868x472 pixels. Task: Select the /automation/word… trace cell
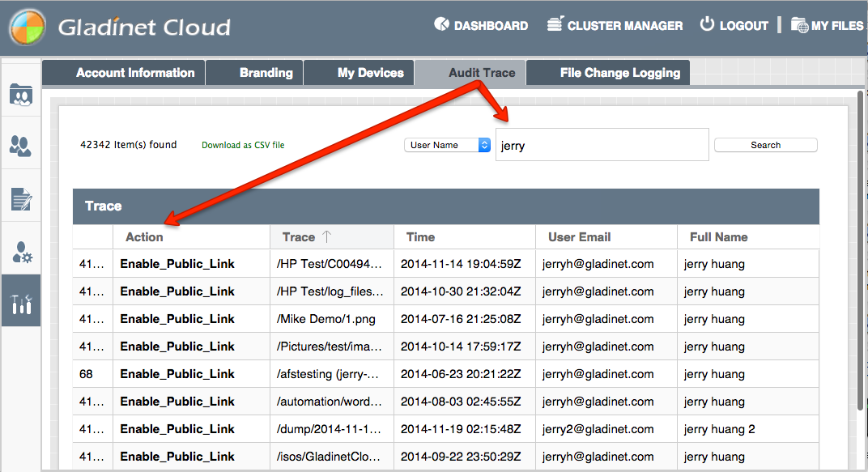click(332, 402)
